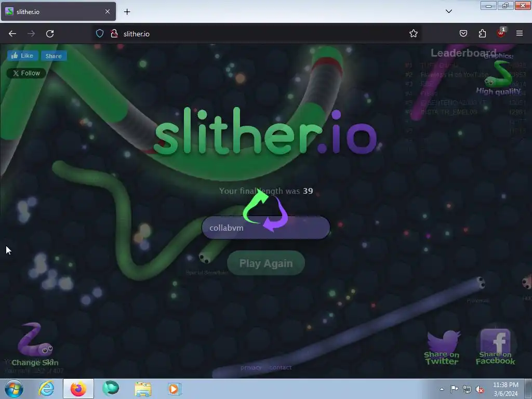This screenshot has width=532, height=399.
Task: Click the slither.io address bar
Action: (x=258, y=34)
